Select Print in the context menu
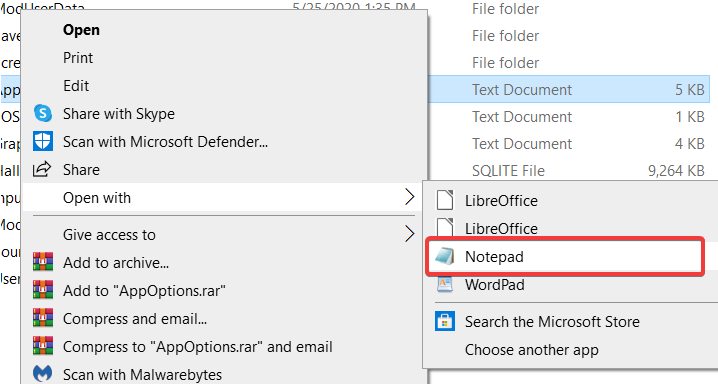This screenshot has width=718, height=384. (78, 58)
